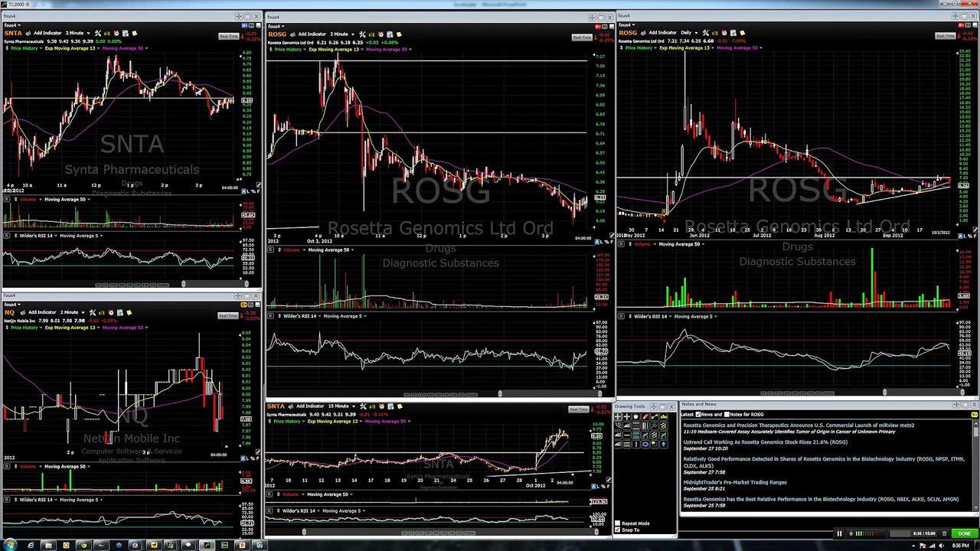Toggle the 'News and' checkbox
This screenshot has height=551, width=980.
pos(697,415)
